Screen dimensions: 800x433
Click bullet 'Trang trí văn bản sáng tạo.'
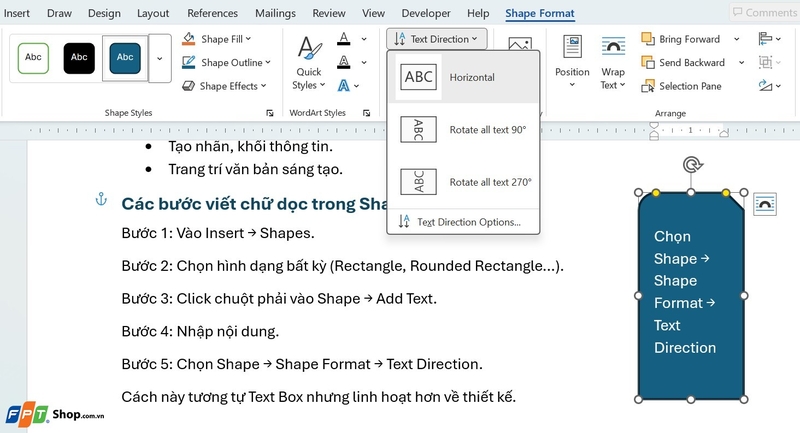point(256,169)
